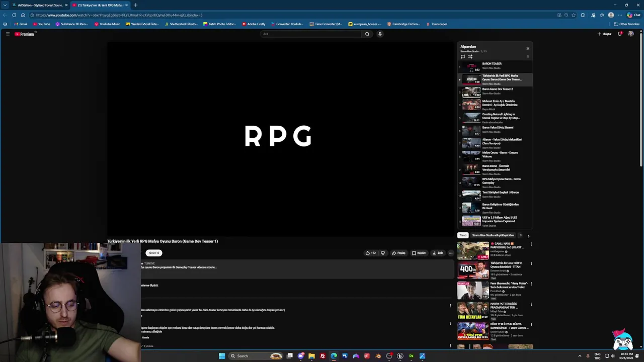Open the account avatar menu

point(631,34)
